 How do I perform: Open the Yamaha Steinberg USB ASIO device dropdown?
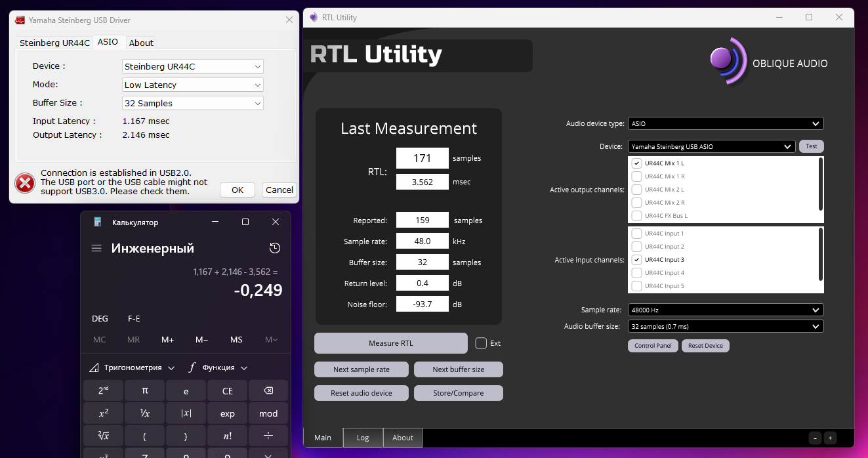point(712,146)
